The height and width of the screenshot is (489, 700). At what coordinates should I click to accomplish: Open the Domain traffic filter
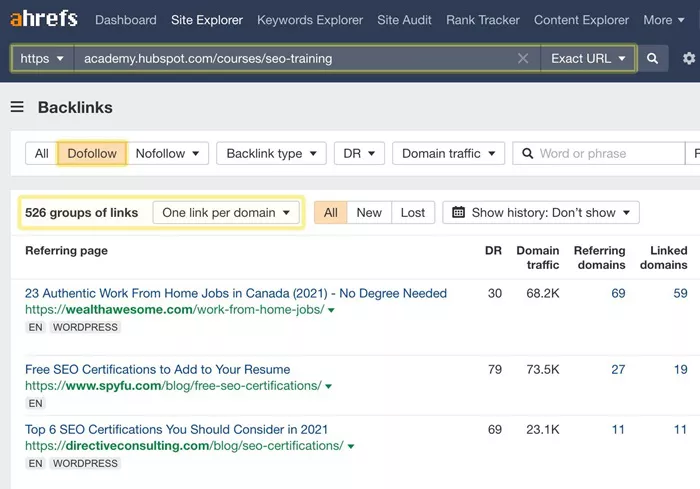point(448,154)
